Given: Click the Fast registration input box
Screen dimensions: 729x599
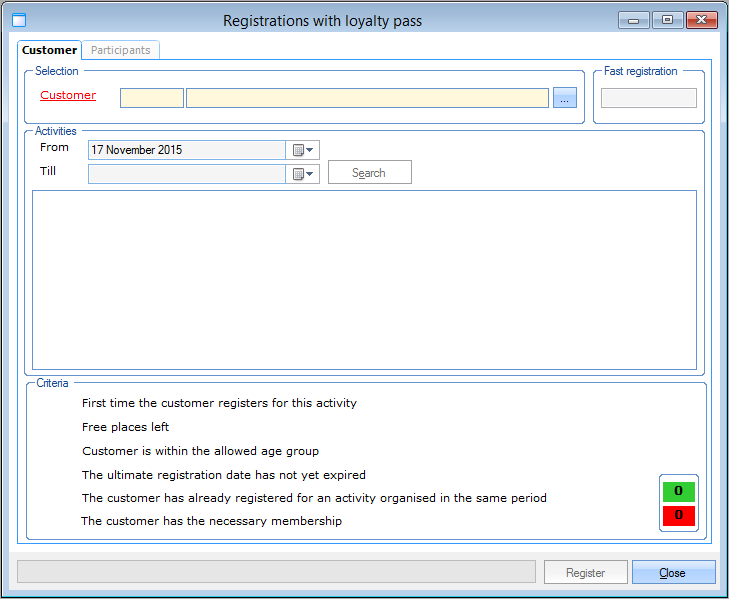Looking at the screenshot, I should [648, 98].
